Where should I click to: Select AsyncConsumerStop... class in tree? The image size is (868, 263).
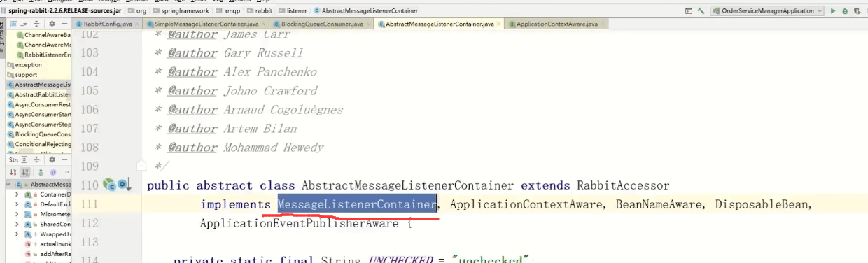[x=39, y=124]
